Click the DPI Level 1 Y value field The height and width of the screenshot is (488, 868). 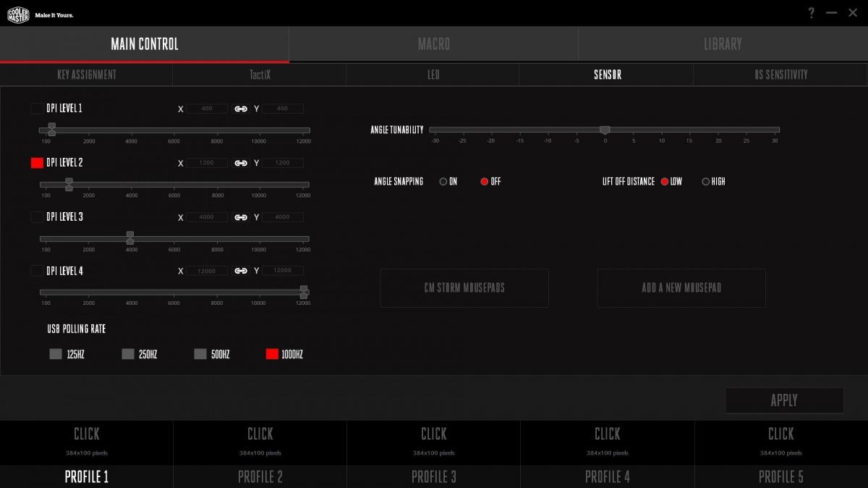click(282, 109)
